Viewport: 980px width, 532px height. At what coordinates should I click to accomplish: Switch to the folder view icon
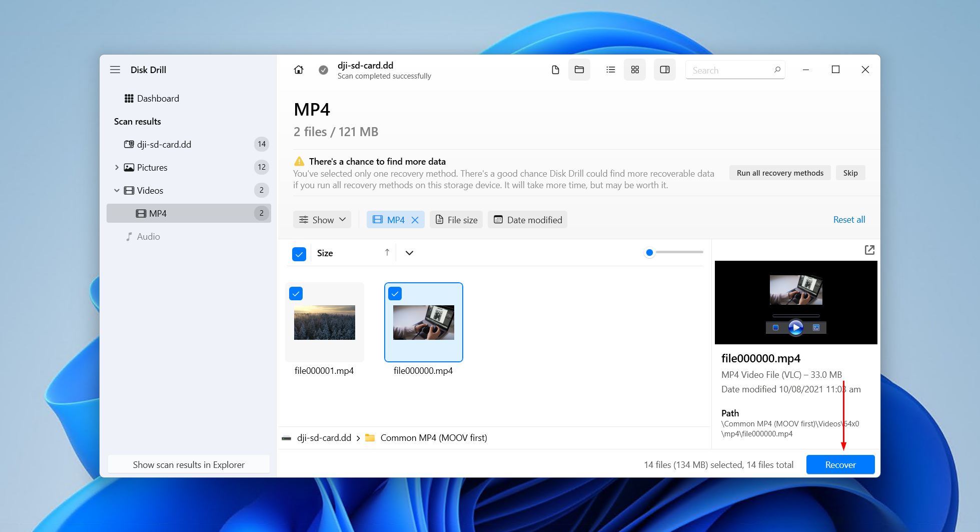(579, 70)
